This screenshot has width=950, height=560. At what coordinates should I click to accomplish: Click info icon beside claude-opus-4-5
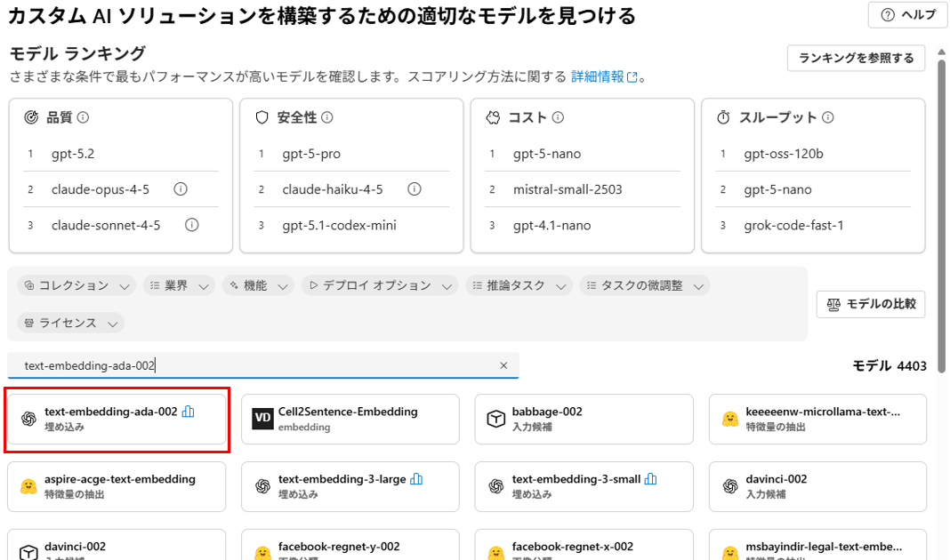(x=181, y=188)
